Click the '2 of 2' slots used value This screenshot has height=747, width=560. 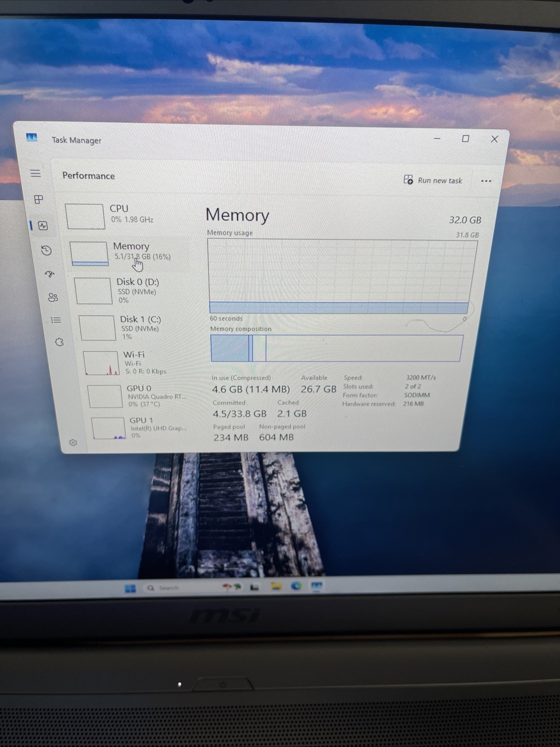(412, 386)
